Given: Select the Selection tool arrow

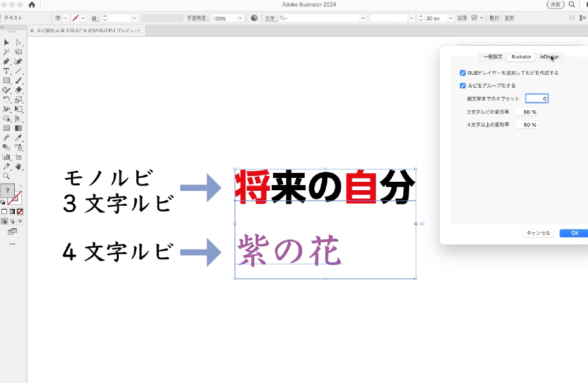Looking at the screenshot, I should pyautogui.click(x=6, y=43).
